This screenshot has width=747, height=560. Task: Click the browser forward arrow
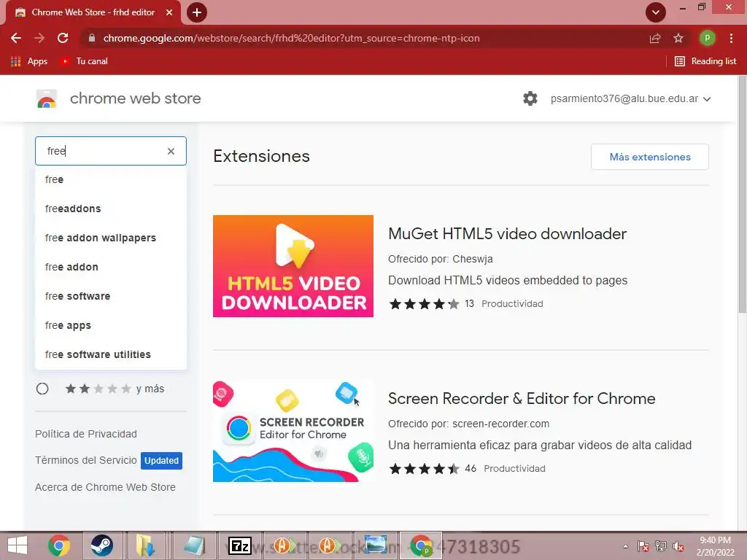(x=39, y=38)
